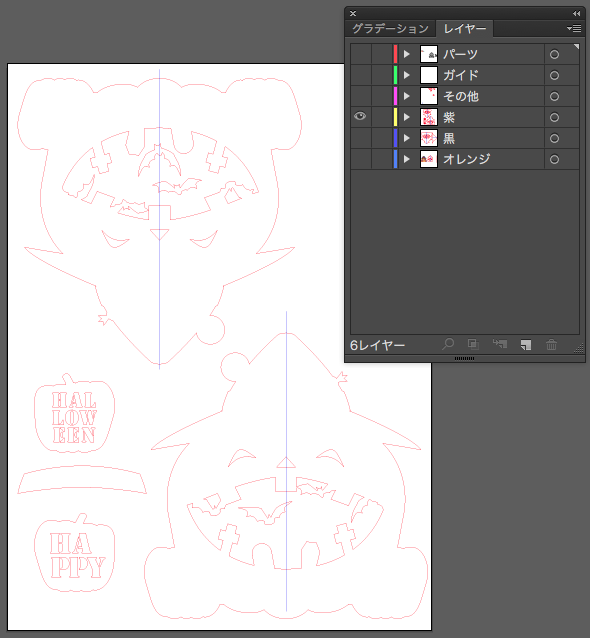Click target circle of パーツ layer
The height and width of the screenshot is (638, 590).
[554, 55]
